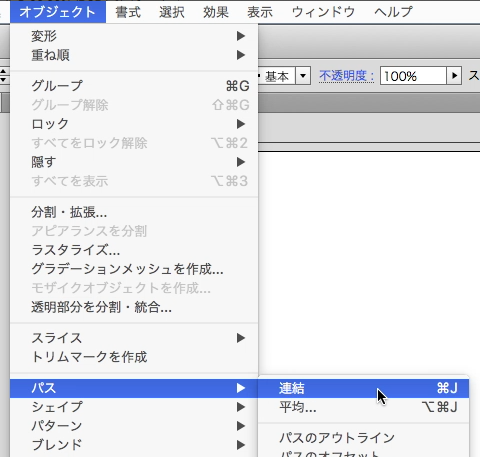480x457 pixels.
Task: Expand the スライス submenu
Action: coord(134,338)
